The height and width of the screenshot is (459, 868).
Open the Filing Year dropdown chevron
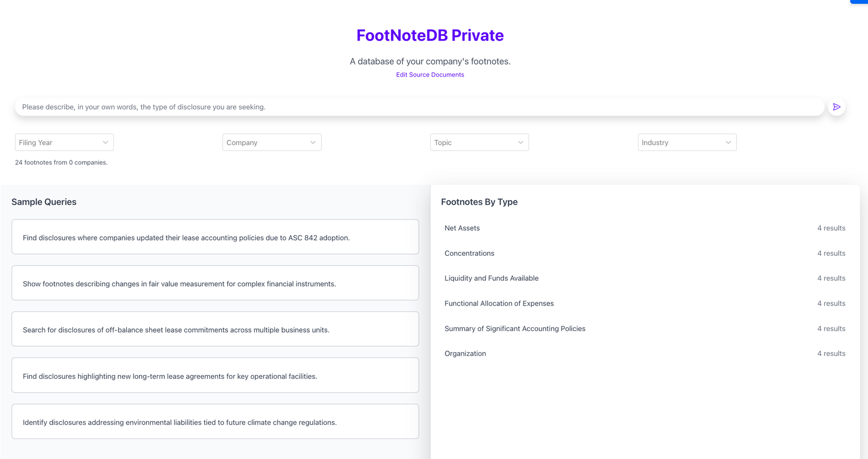[x=105, y=142]
